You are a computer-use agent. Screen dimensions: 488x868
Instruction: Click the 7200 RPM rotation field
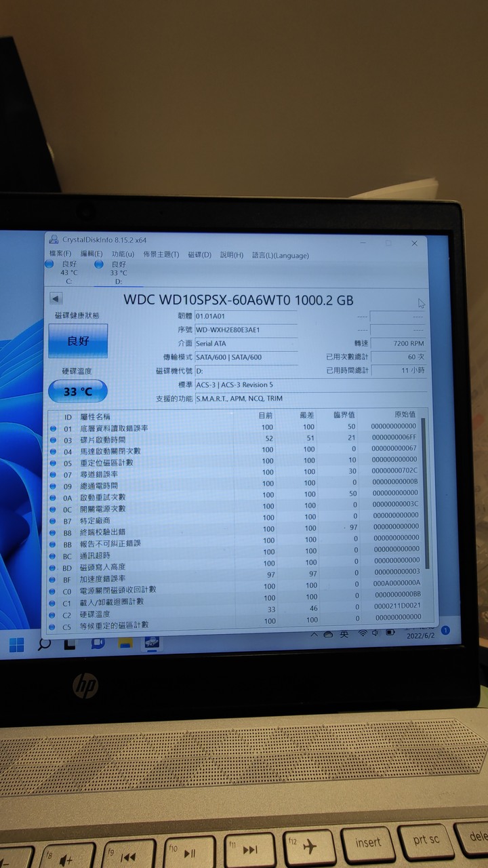[x=399, y=343]
